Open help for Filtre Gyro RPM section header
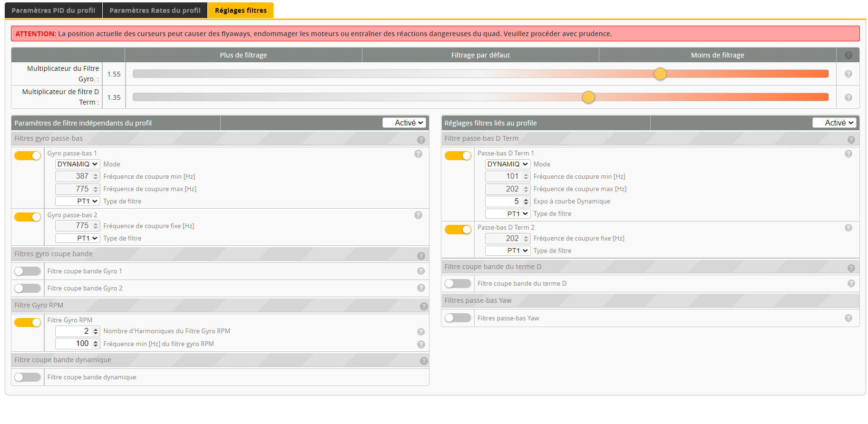 pos(424,307)
